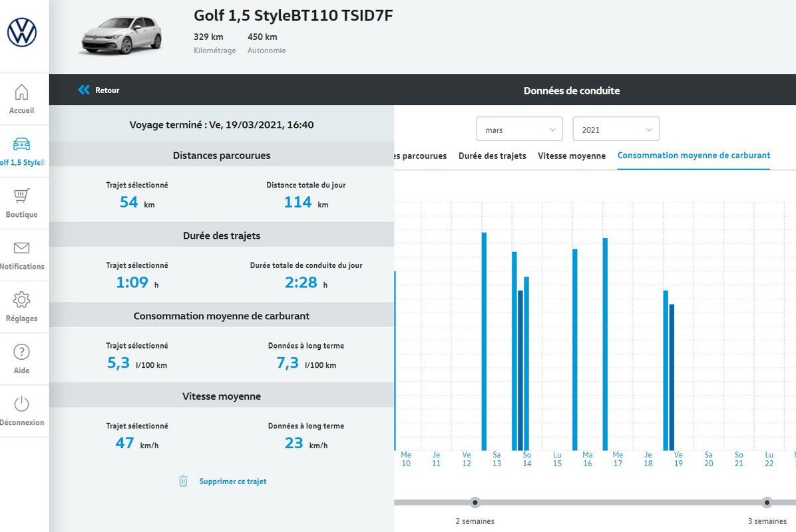Click the 450 km Autonomie value
This screenshot has height=532, width=796.
click(262, 37)
